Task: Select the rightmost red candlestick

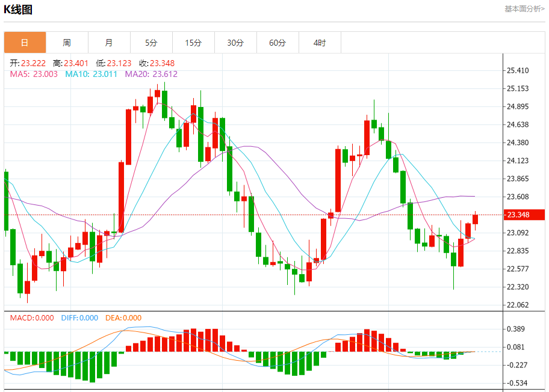Action: pos(475,219)
